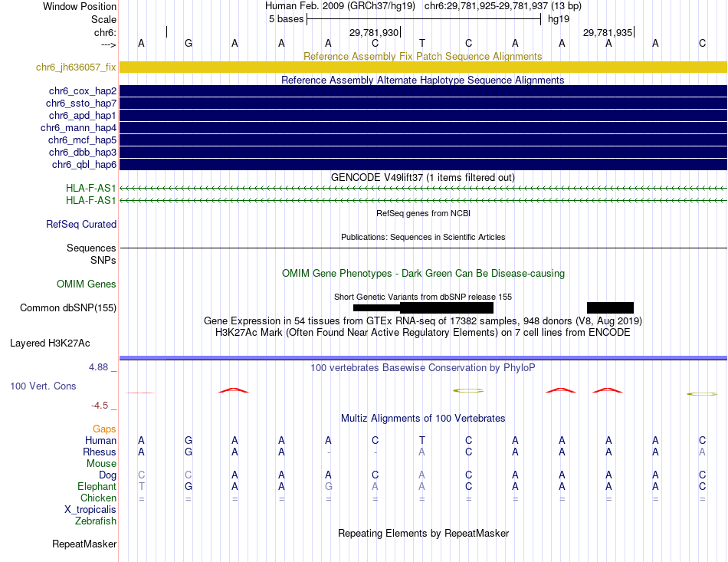Click the RepeatMasker track label
This screenshot has width=728, height=562.
tap(84, 544)
